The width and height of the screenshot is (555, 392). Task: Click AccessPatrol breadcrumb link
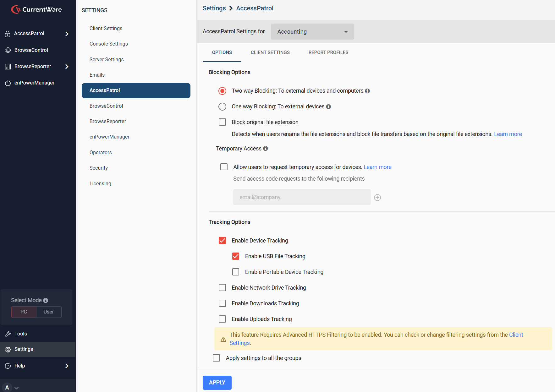[255, 8]
